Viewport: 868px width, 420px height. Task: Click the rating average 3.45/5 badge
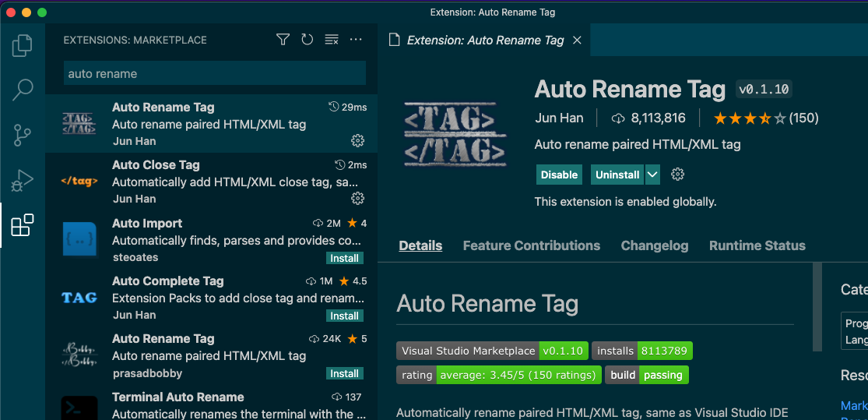(x=499, y=375)
